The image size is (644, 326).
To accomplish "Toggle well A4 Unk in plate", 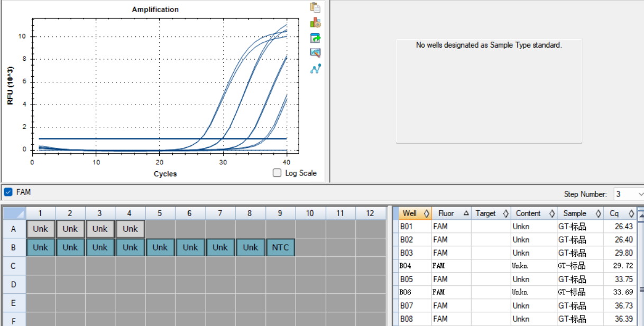I will click(x=130, y=229).
